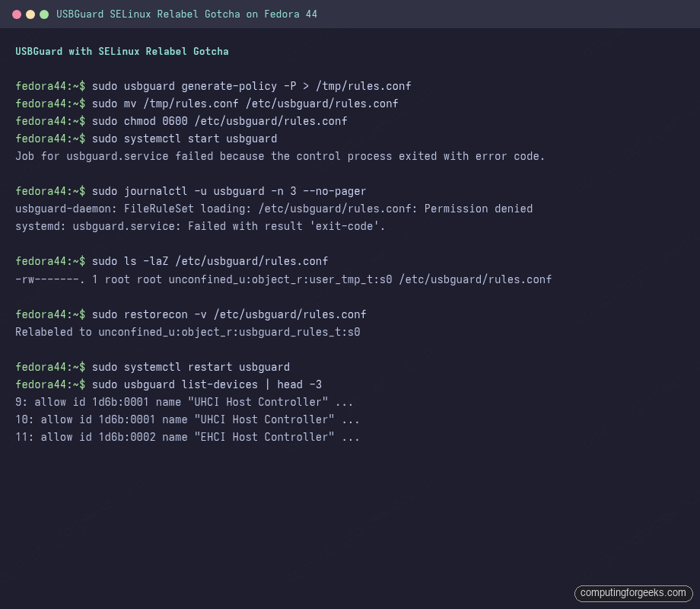Click the 'Relabeled to unconfined_u:object_r:usbguard_rules_t:s0' line
This screenshot has width=700, height=609.
(188, 332)
